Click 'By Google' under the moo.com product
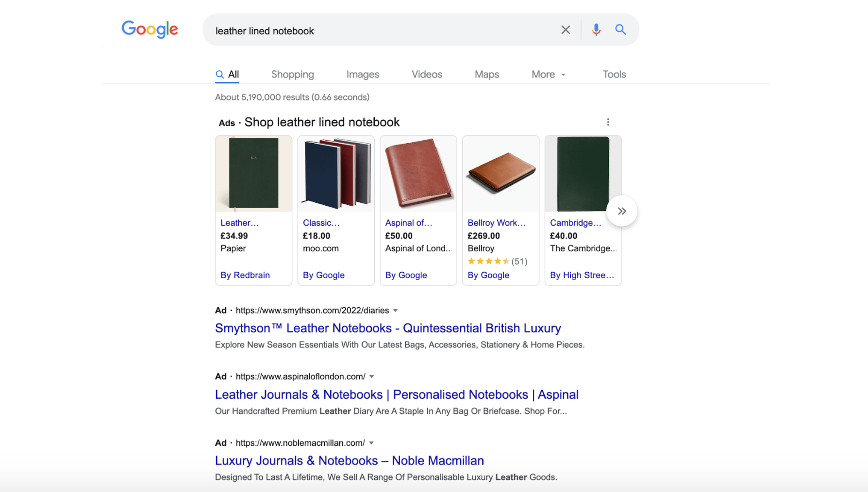This screenshot has width=868, height=492. click(x=324, y=275)
